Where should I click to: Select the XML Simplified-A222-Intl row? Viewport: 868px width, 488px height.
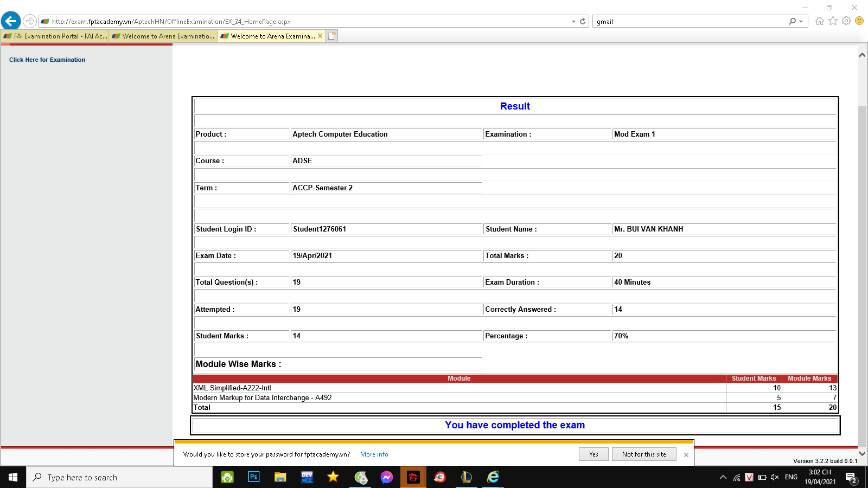[x=515, y=388]
